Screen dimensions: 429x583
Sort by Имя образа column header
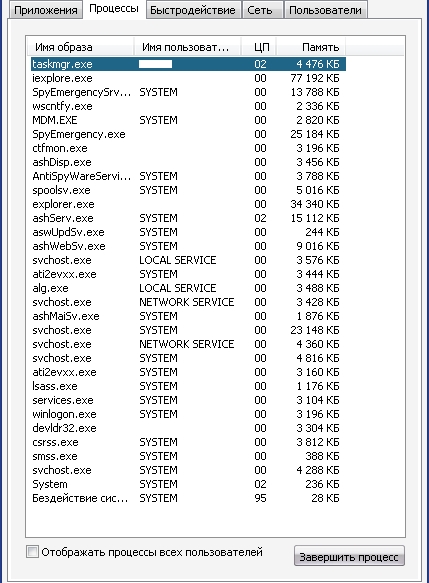coord(81,47)
